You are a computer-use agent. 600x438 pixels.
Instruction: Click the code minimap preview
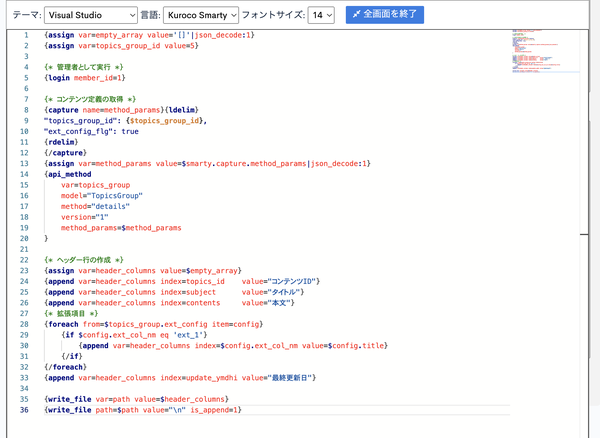[x=546, y=51]
